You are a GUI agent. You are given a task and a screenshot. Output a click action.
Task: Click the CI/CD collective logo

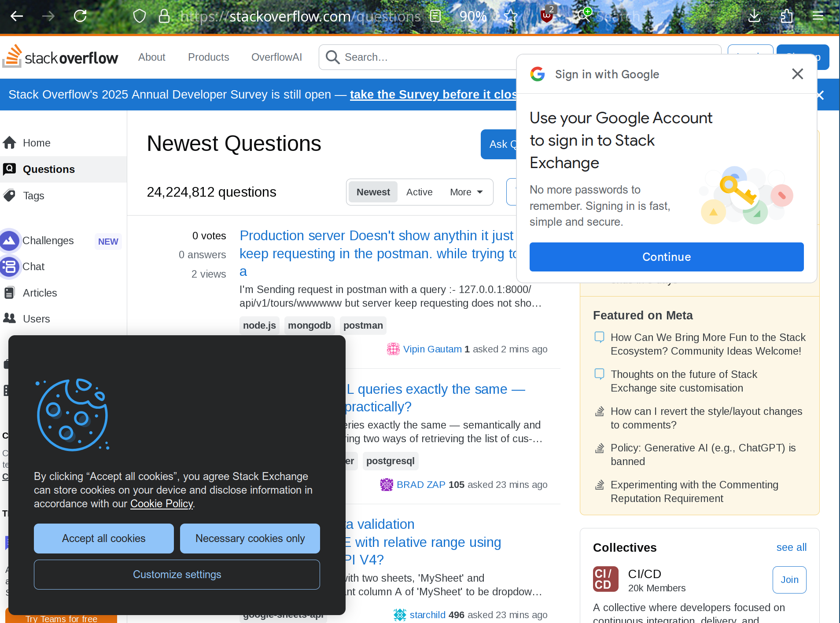(606, 579)
